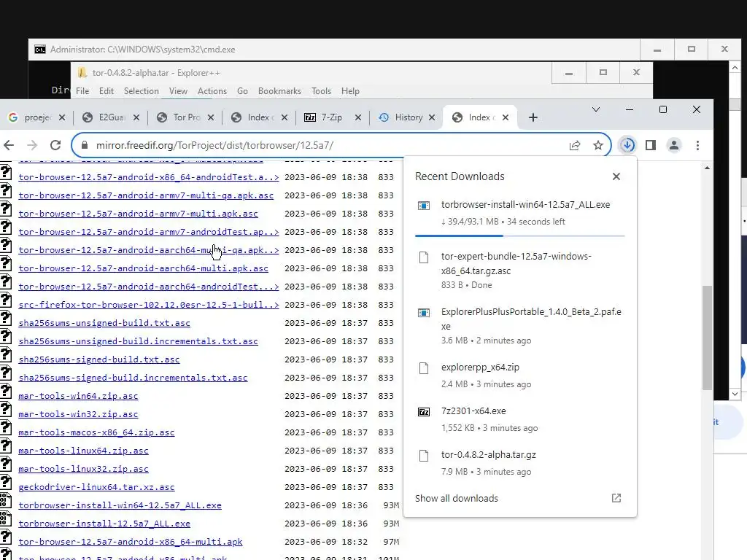This screenshot has width=747, height=560.
Task: Open sha256sums-signed-build.txt.asc link
Action: [x=99, y=359]
